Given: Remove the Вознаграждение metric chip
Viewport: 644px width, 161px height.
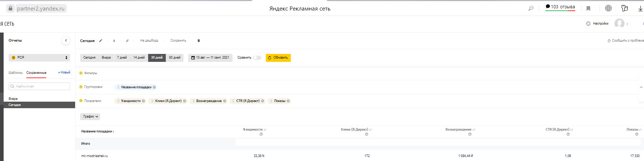Looking at the screenshot, I should coord(225,101).
